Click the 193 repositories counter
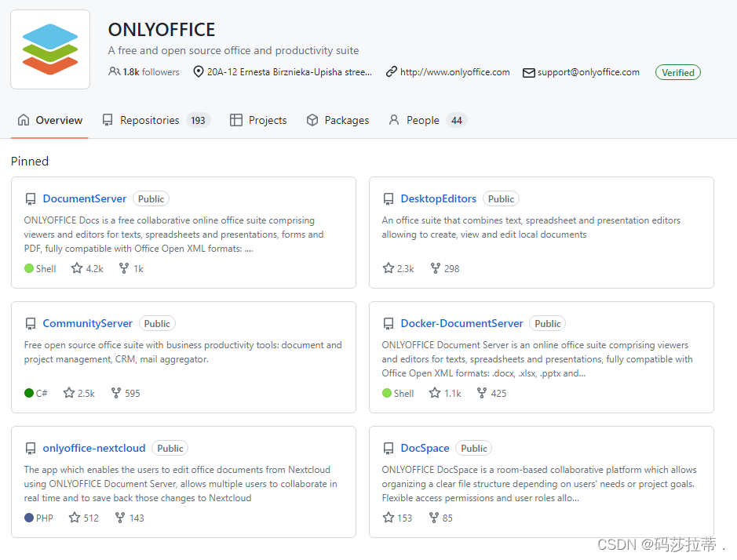 198,120
